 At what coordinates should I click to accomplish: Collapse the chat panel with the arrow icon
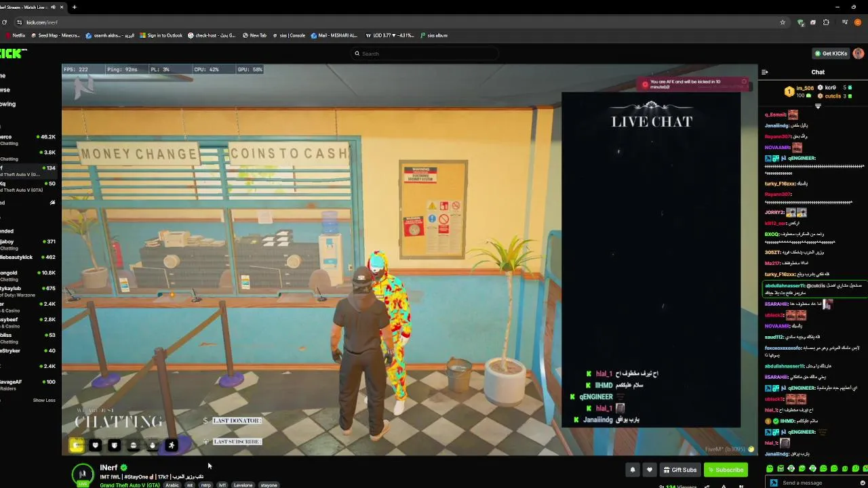coord(765,72)
